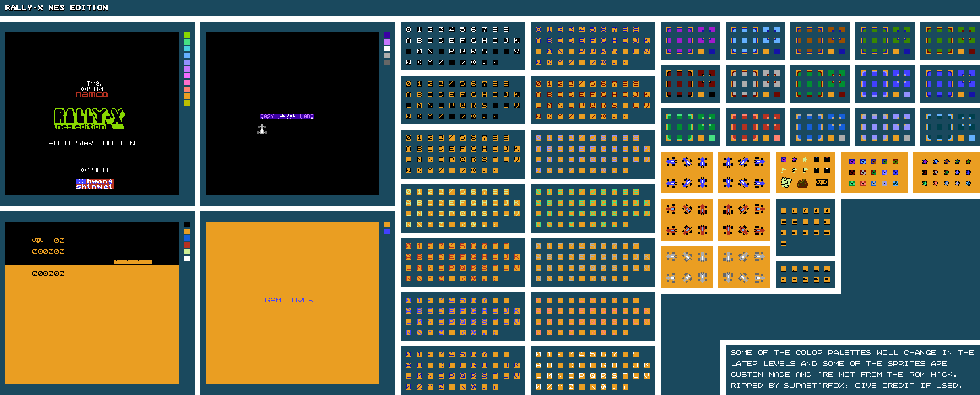Click the red namco logo

coord(91,95)
